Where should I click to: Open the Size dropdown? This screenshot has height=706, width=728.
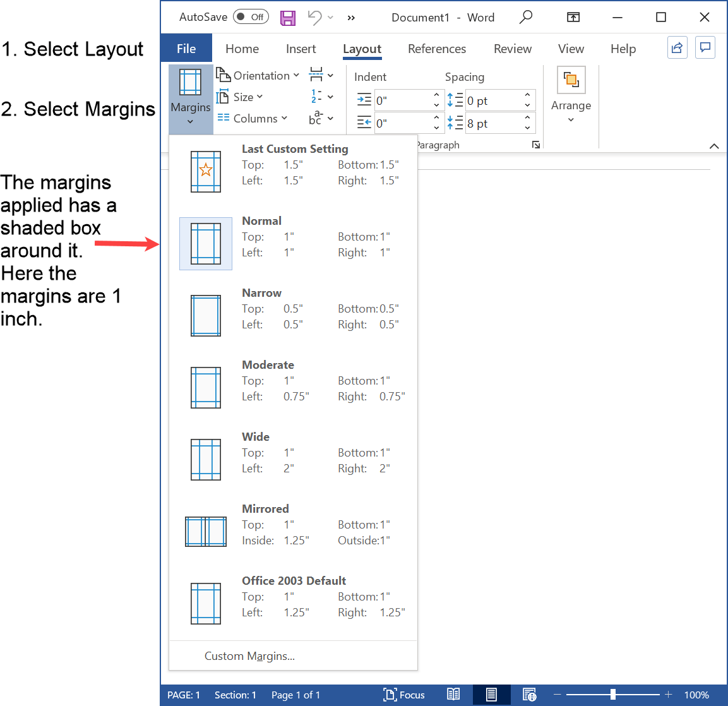click(239, 97)
